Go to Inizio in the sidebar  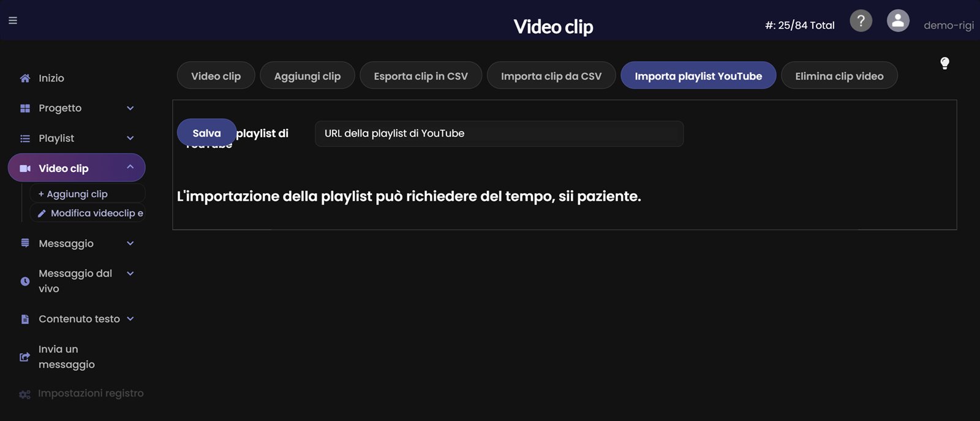click(51, 78)
